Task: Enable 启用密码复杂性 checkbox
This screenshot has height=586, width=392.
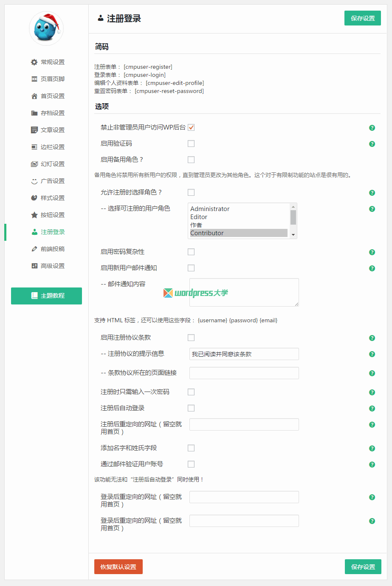Action: (191, 252)
